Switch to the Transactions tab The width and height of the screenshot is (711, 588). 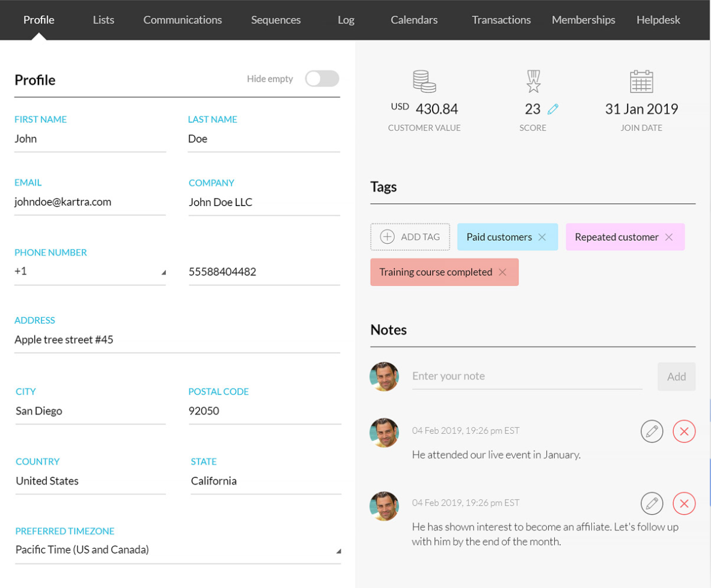point(501,20)
